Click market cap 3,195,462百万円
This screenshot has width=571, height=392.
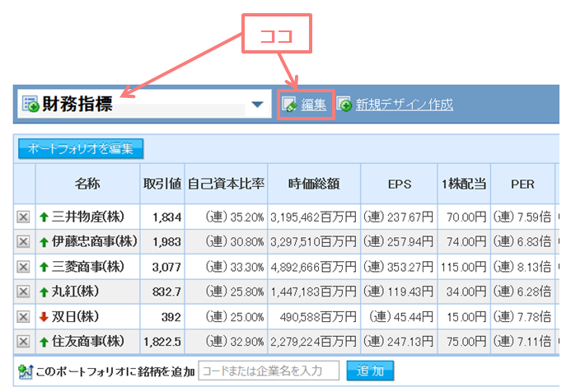[313, 217]
